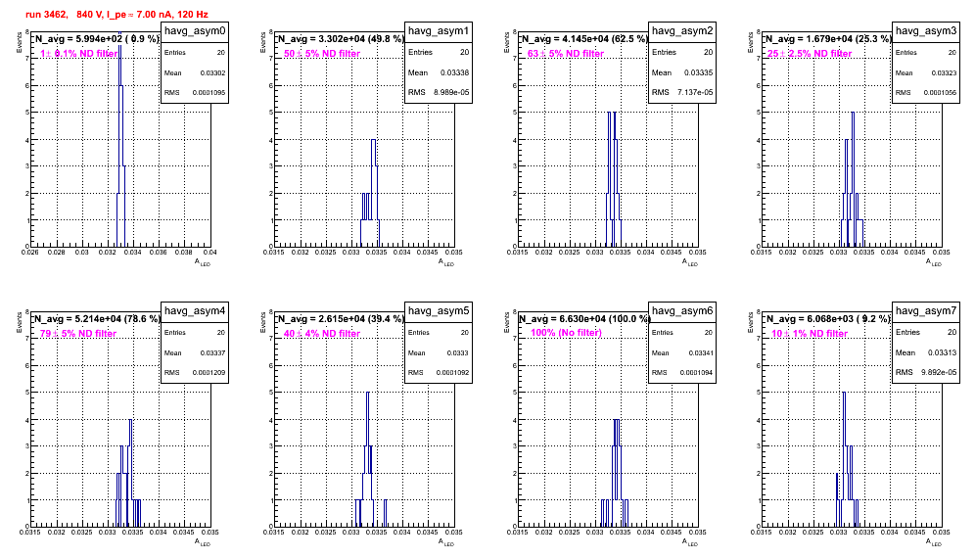Click the N_avg = 6.068e+03 label
Viewport: 975px width, 560px height.
point(828,319)
